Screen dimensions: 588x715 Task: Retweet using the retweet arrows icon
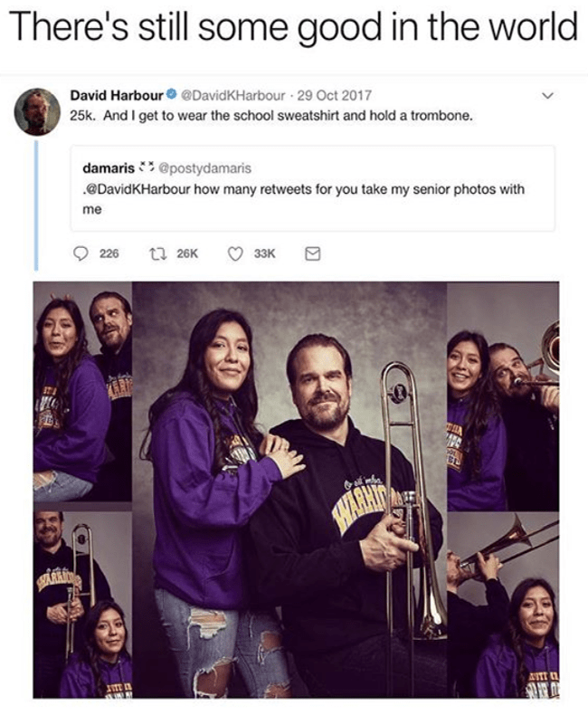coord(155,255)
